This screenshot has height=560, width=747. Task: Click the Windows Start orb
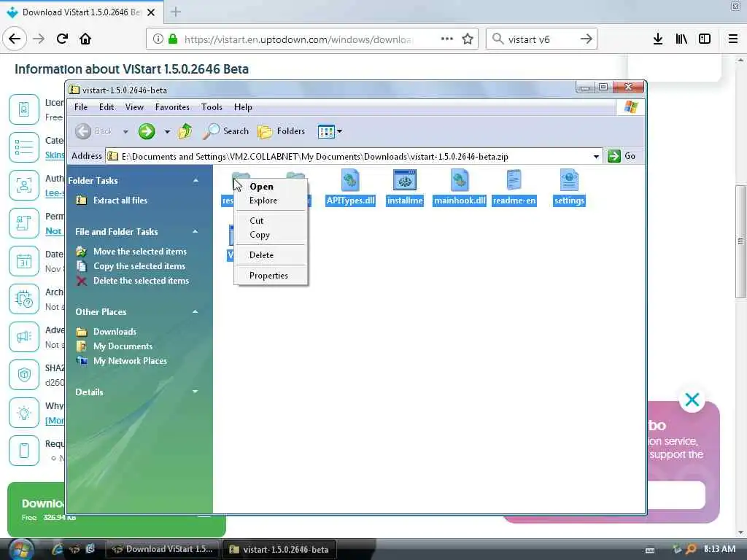21,549
